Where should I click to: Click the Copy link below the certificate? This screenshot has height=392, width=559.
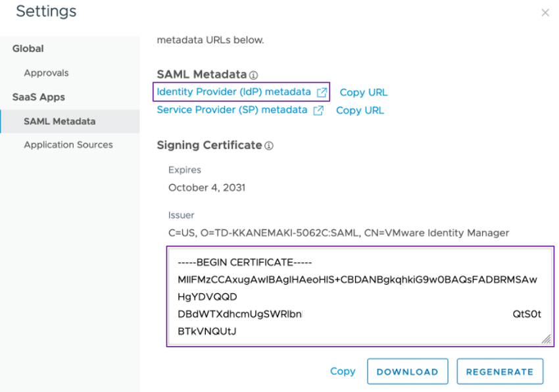point(343,371)
